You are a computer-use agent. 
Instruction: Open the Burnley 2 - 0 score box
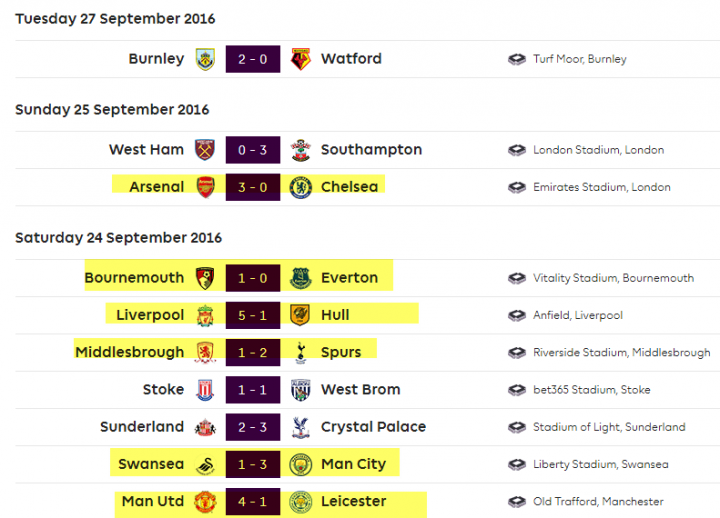pos(253,59)
